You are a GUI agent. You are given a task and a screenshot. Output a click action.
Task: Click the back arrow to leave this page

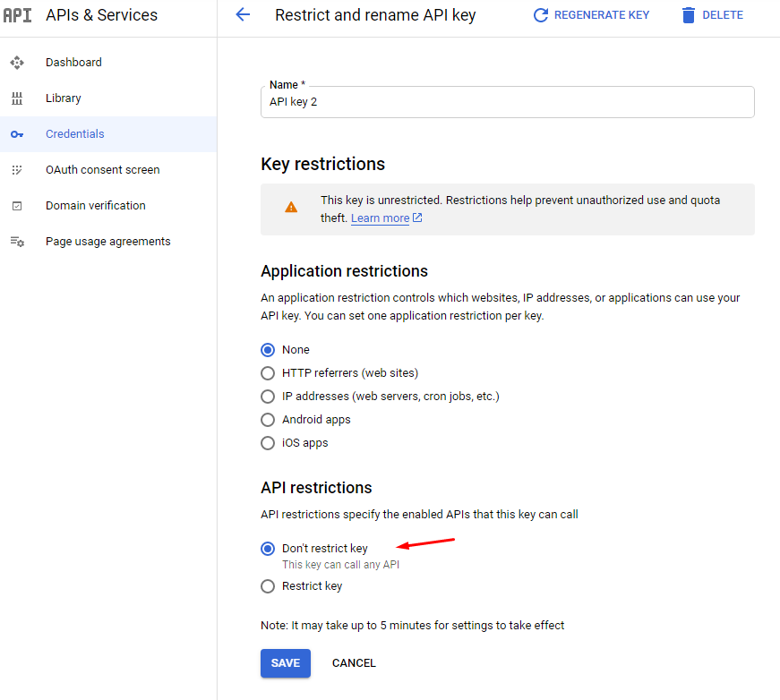coord(243,15)
